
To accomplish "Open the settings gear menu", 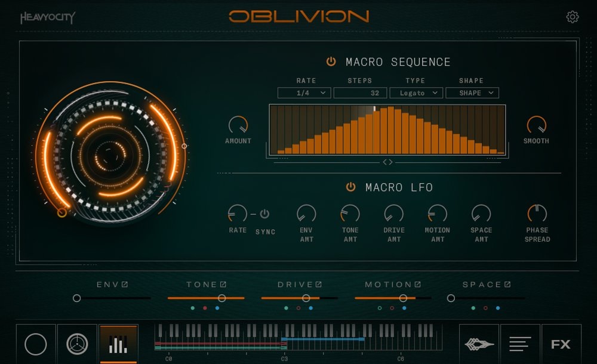I will click(571, 17).
